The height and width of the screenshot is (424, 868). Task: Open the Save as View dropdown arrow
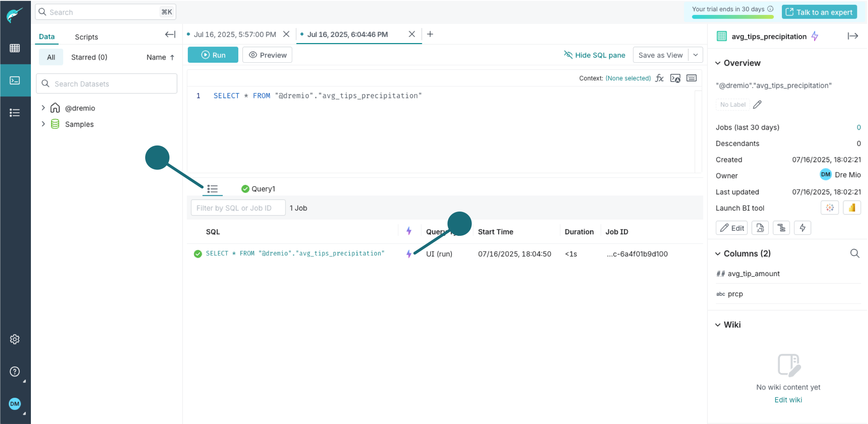coord(696,55)
